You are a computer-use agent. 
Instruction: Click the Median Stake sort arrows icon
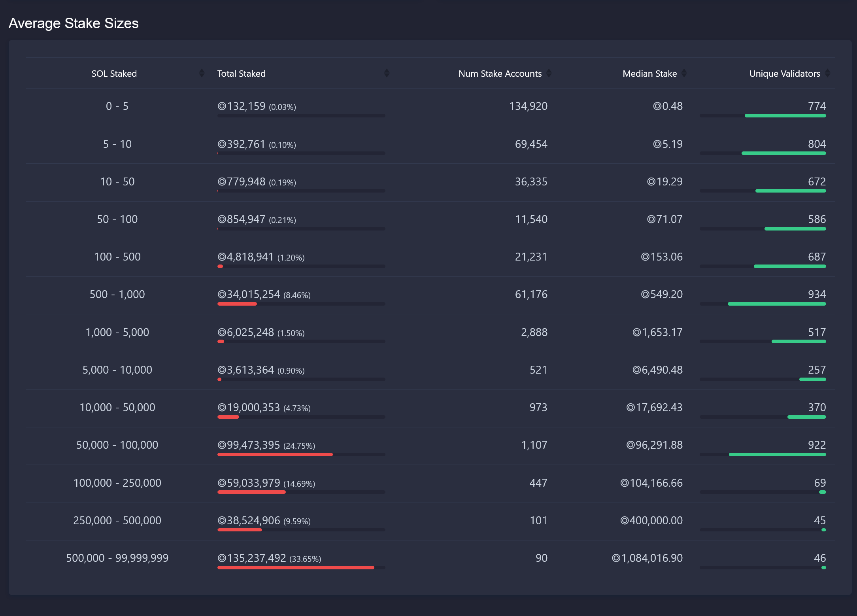click(684, 73)
